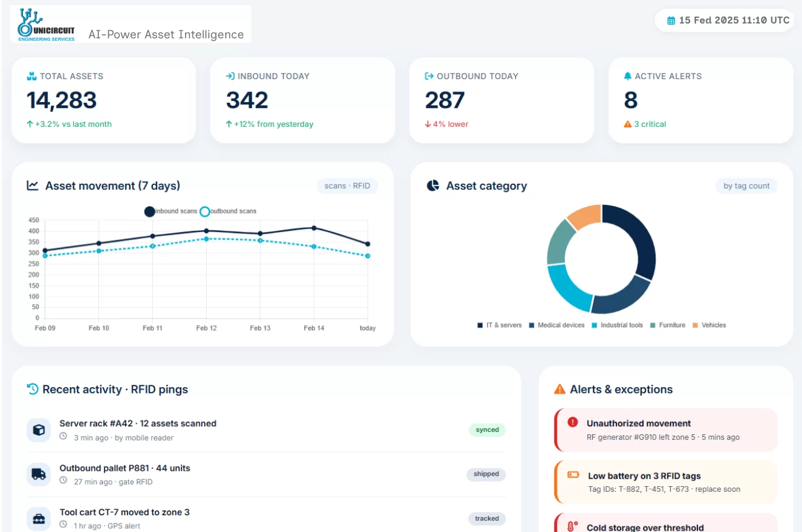Click the Feb 14 inbound data point
This screenshot has width=802, height=532.
314,228
